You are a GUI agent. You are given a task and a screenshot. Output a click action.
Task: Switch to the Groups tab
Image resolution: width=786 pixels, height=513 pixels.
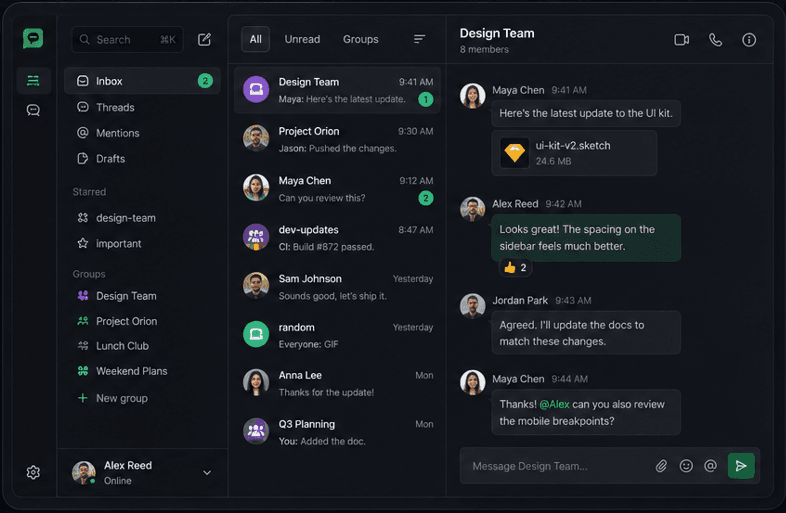click(x=360, y=39)
